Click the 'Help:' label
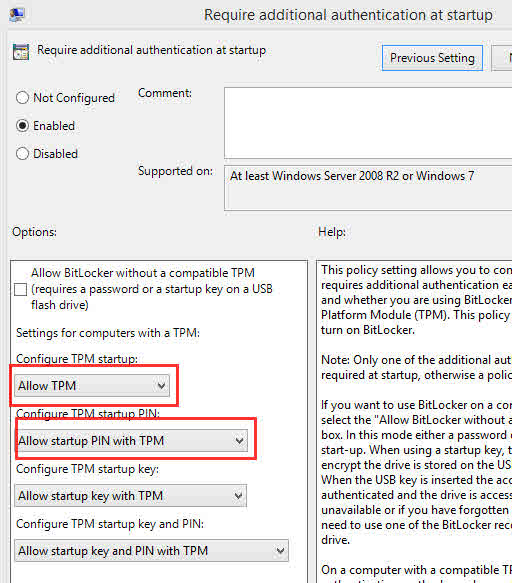 [332, 232]
